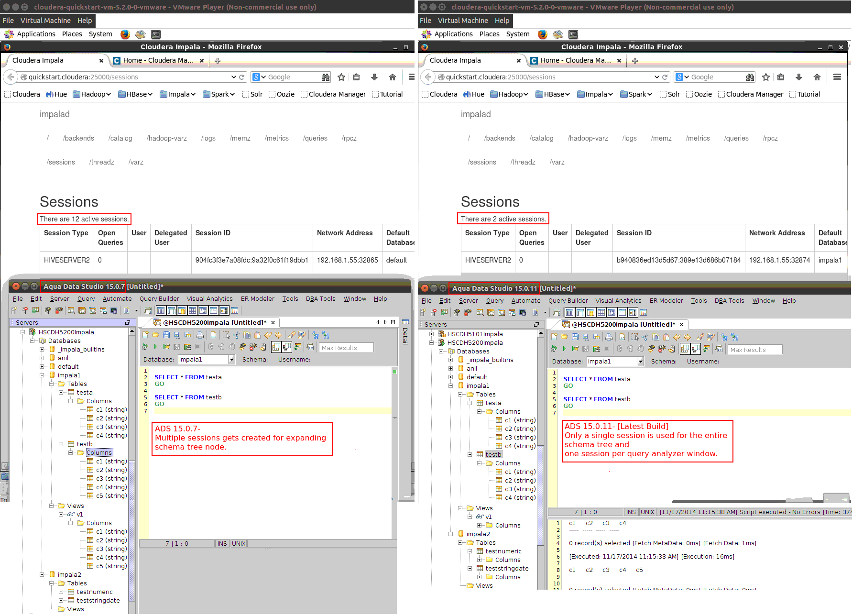Open /metrics link on right impalad page
The height and width of the screenshot is (616, 852).
pos(698,139)
